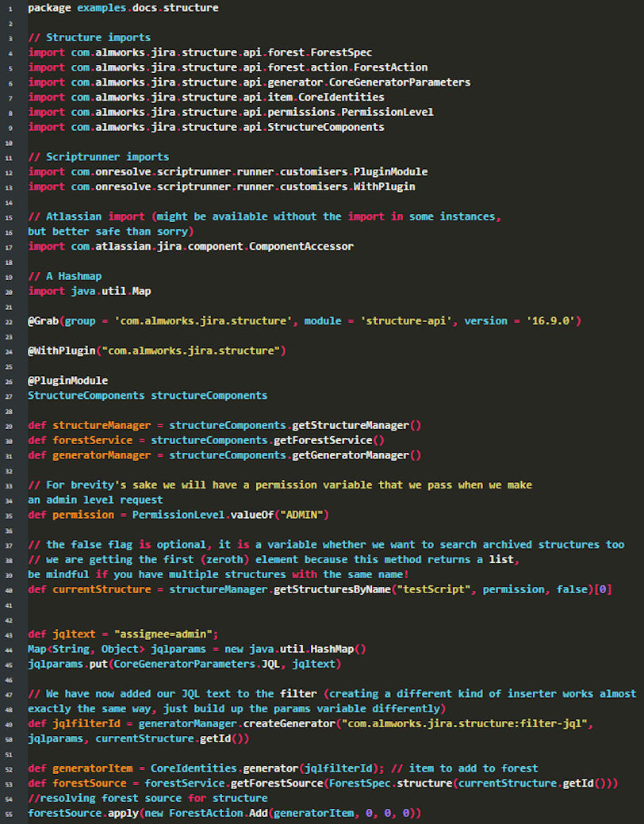Click the CoreGeneratorParameters import line
Screen dimensions: 644x824
point(249,82)
